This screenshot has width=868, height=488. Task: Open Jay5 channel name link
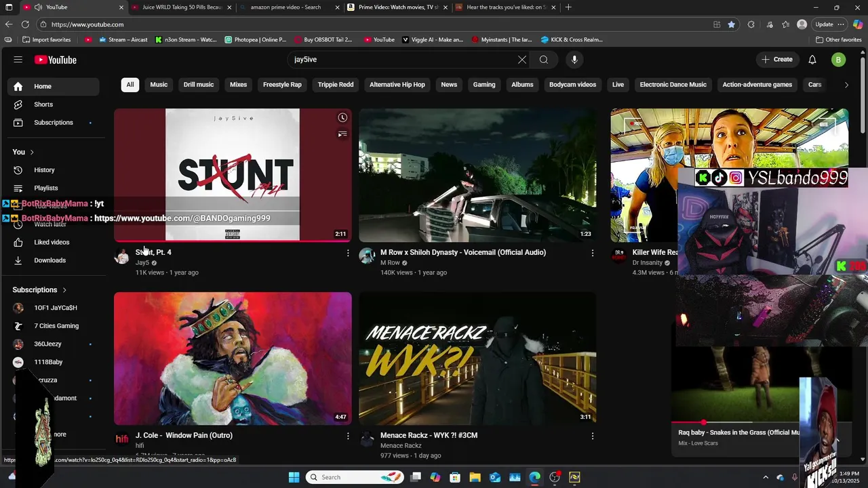click(x=142, y=263)
